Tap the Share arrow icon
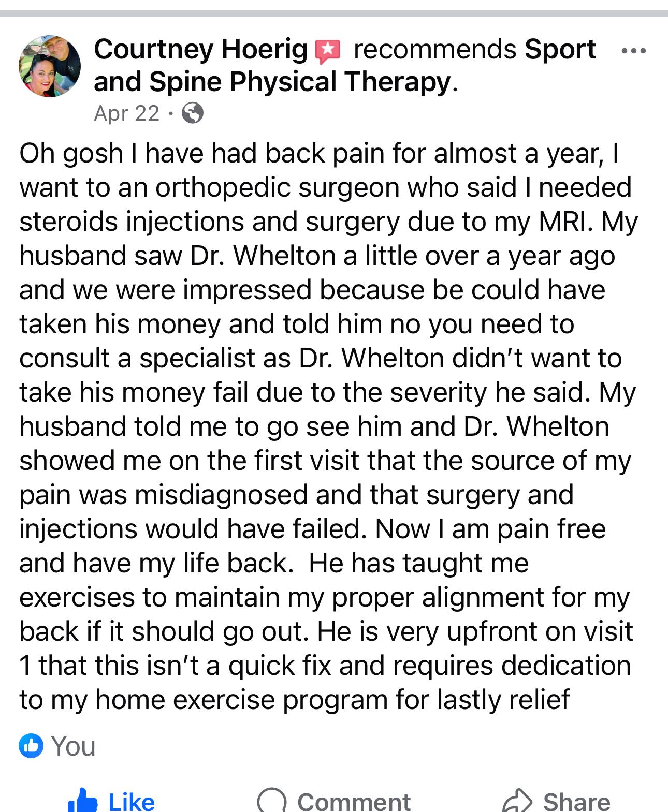The width and height of the screenshot is (668, 812). pos(517,801)
